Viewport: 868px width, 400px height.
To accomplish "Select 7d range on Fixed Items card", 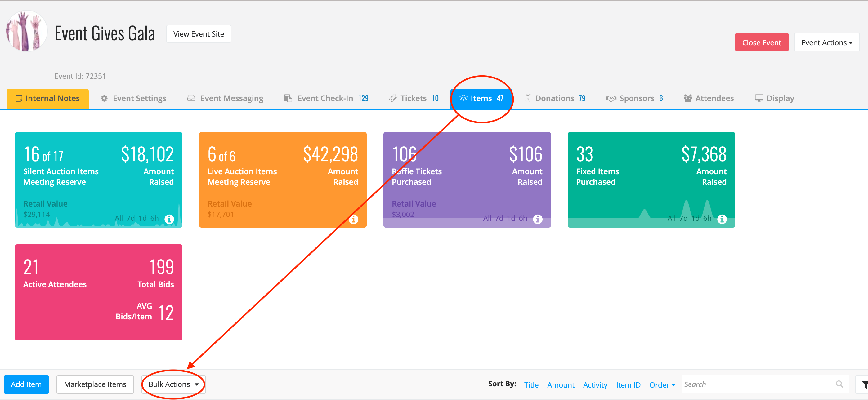I will pyautogui.click(x=683, y=218).
